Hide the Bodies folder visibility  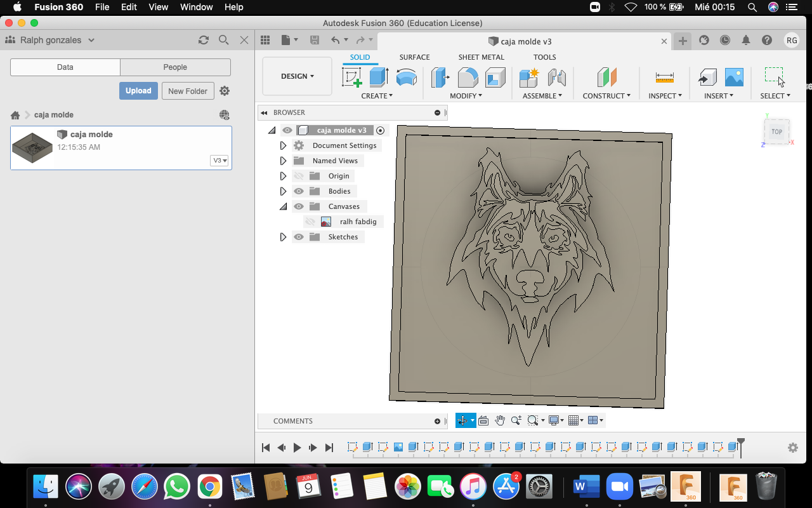[299, 191]
